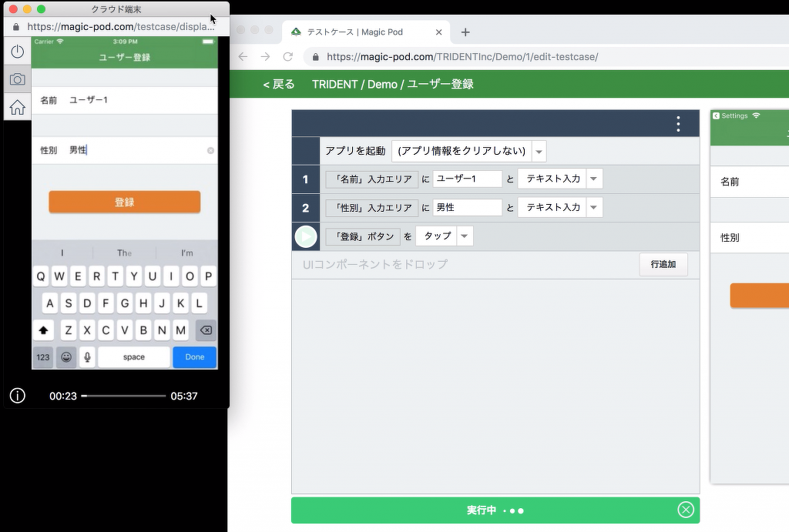Click the camera screenshot icon

tap(17, 79)
